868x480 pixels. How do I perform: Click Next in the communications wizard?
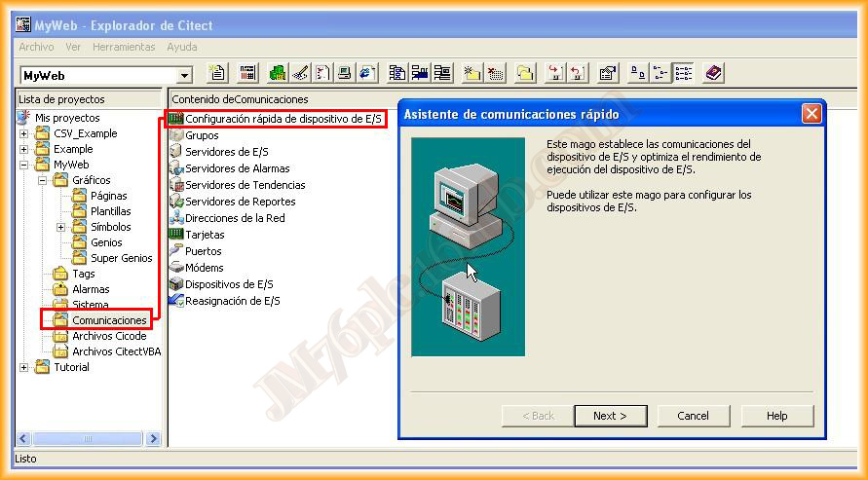[x=609, y=416]
